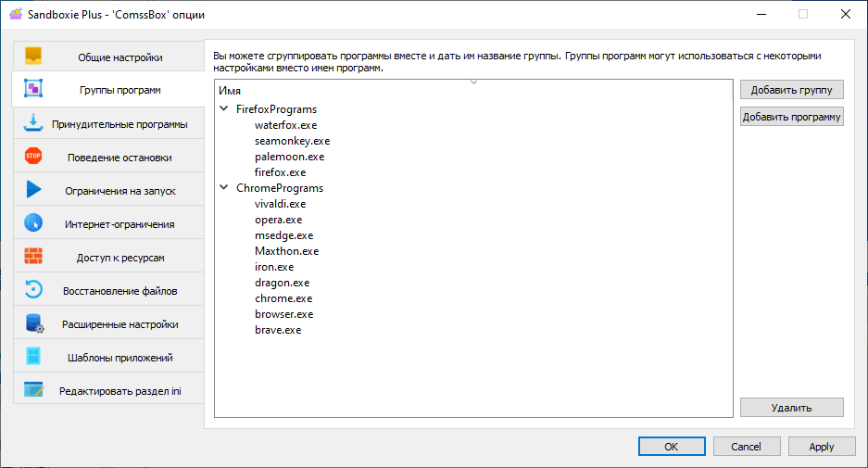Click the yellow General settings icon
Image resolution: width=868 pixels, height=468 pixels.
(33, 56)
